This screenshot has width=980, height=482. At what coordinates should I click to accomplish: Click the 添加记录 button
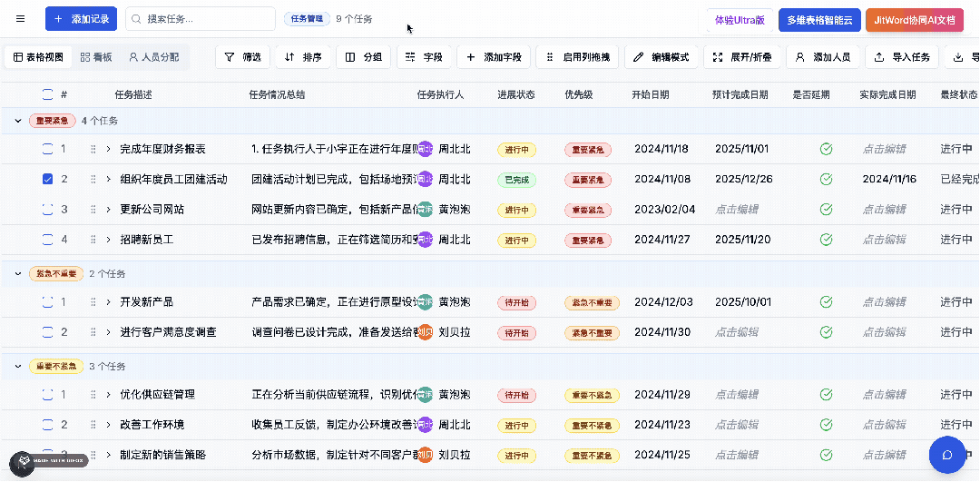pos(82,19)
